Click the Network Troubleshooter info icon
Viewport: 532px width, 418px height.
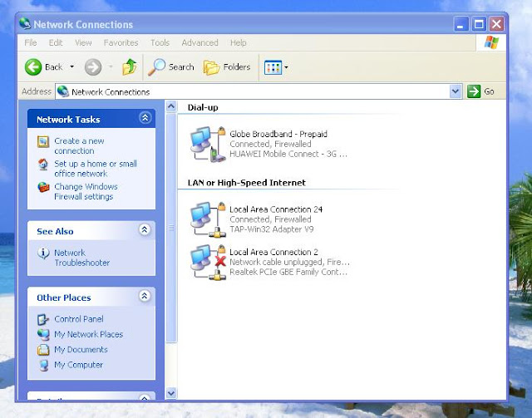43,253
